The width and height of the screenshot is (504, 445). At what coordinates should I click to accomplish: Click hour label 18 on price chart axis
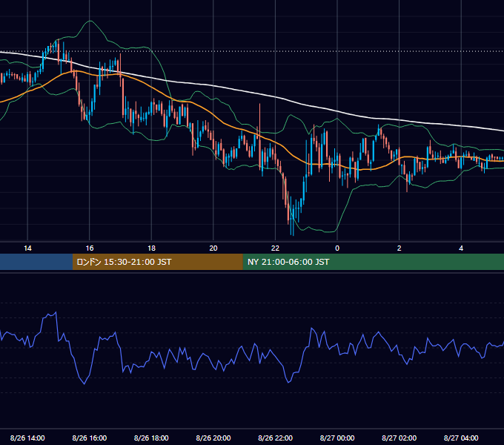151,248
